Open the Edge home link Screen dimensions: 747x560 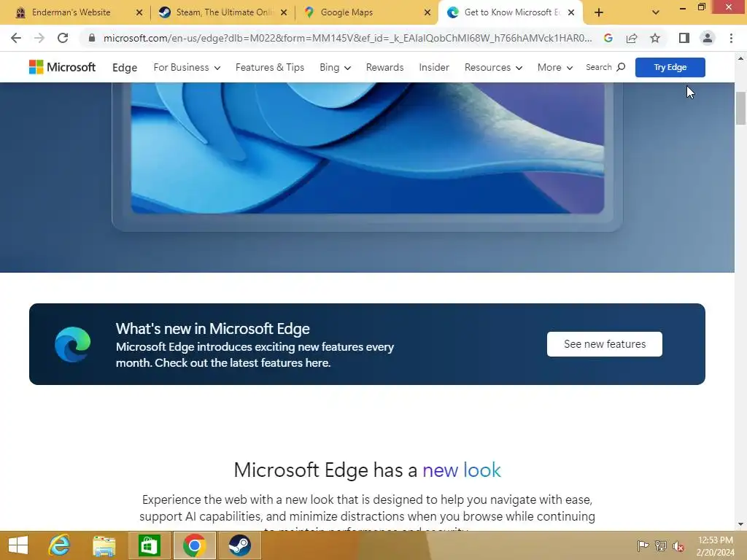click(x=125, y=68)
